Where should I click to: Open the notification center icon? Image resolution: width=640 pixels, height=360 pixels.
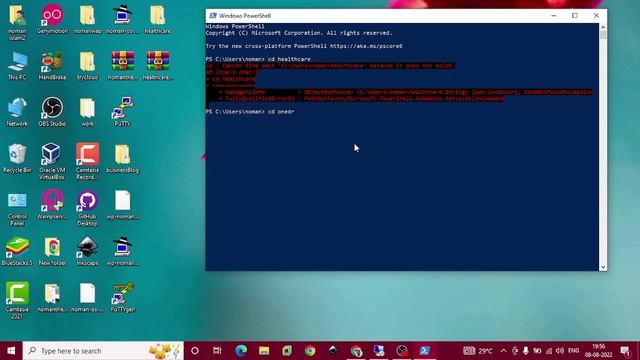point(625,351)
